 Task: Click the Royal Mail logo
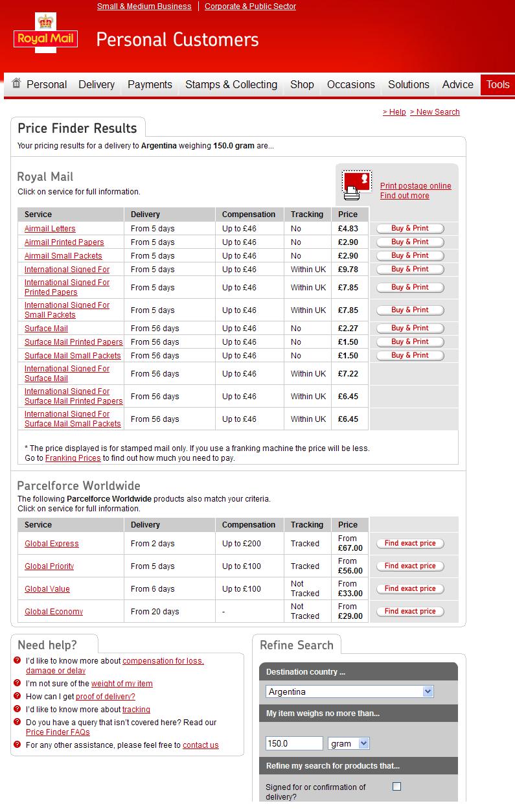[x=45, y=32]
